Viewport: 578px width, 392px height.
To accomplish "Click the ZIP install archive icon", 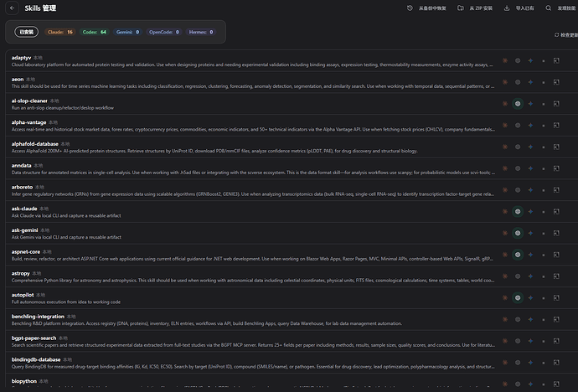I will point(461,8).
